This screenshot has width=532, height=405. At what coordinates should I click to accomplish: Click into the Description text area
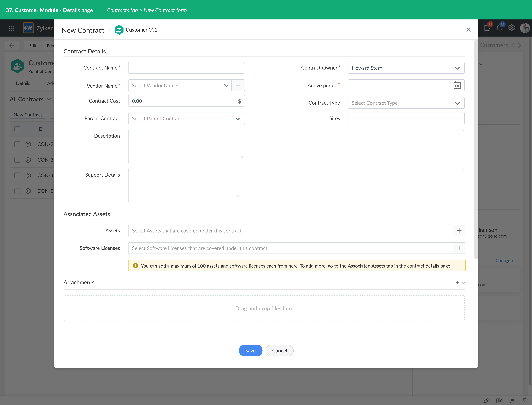296,147
